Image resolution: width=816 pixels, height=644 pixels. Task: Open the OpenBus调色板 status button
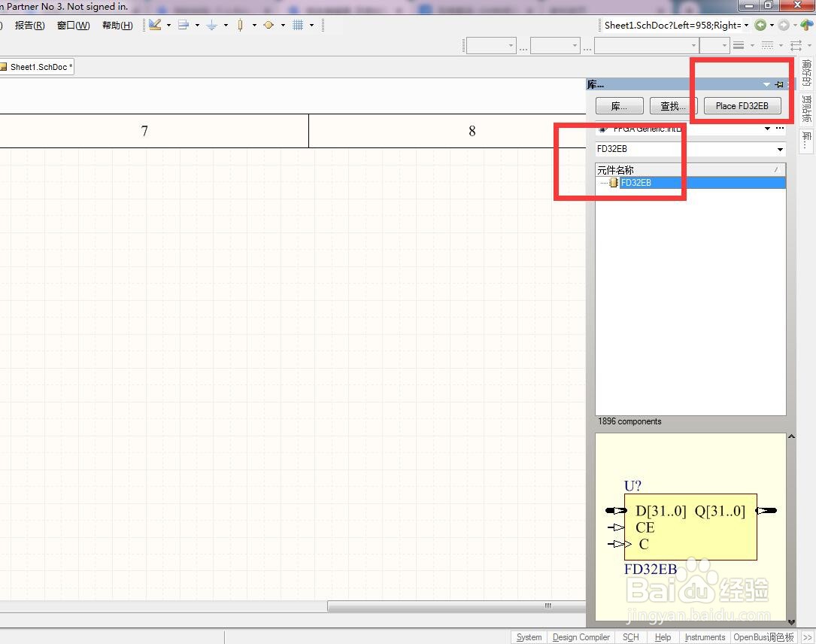pyautogui.click(x=763, y=637)
